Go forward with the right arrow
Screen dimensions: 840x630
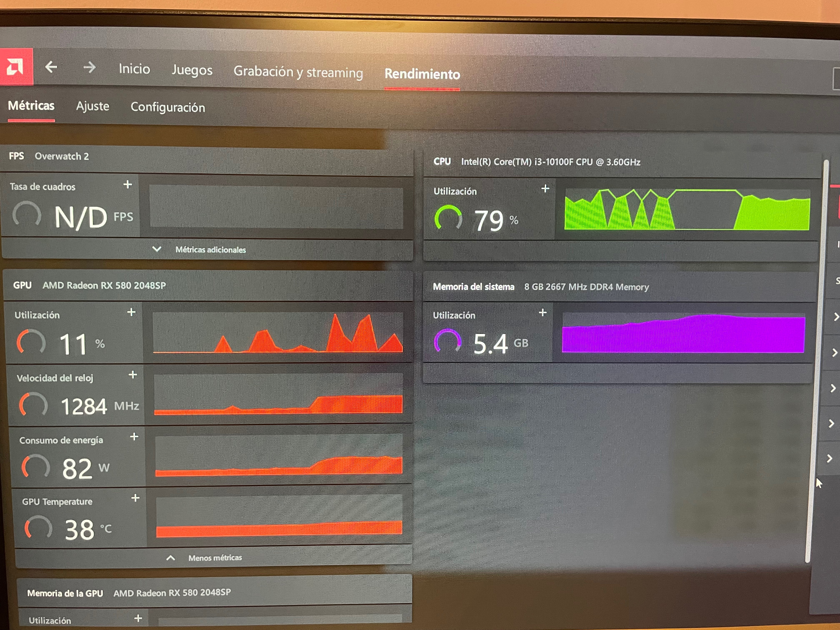[90, 67]
